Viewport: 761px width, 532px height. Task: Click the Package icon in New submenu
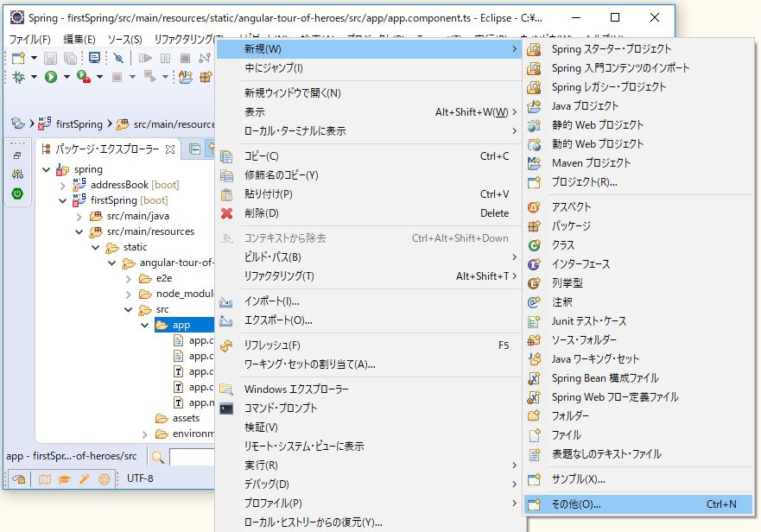(534, 226)
